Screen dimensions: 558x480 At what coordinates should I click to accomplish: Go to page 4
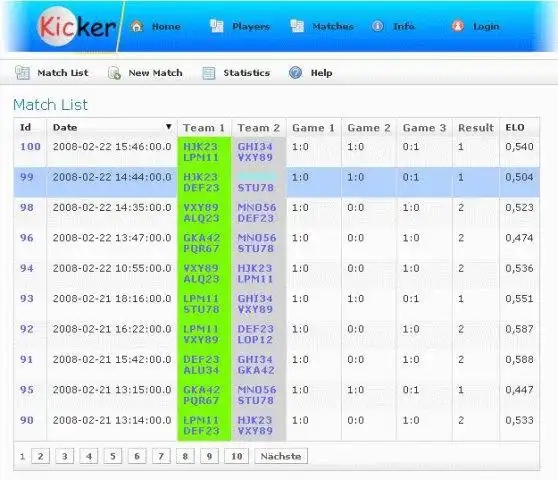tap(89, 456)
